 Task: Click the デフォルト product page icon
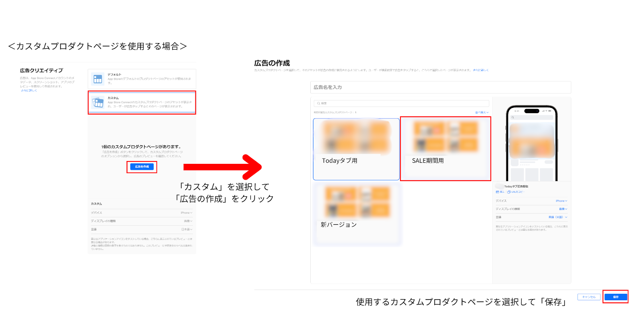(x=97, y=79)
